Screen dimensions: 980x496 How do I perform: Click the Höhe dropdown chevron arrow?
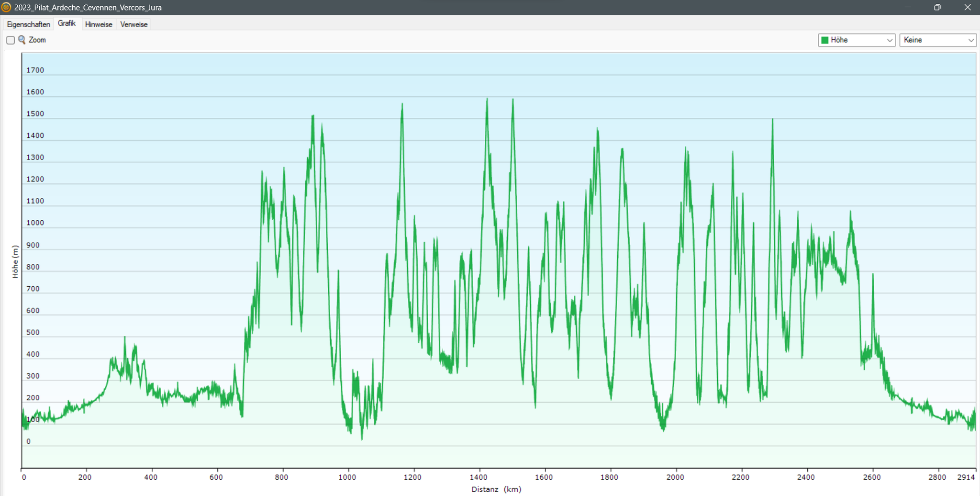pyautogui.click(x=890, y=40)
